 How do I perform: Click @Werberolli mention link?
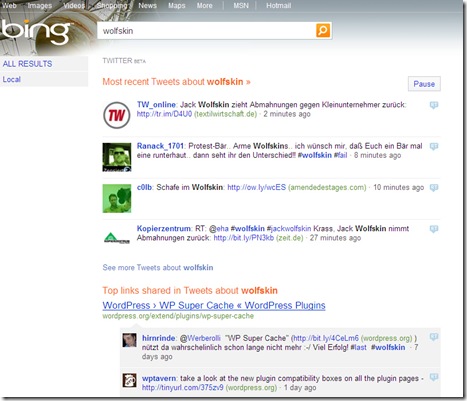[200, 338]
